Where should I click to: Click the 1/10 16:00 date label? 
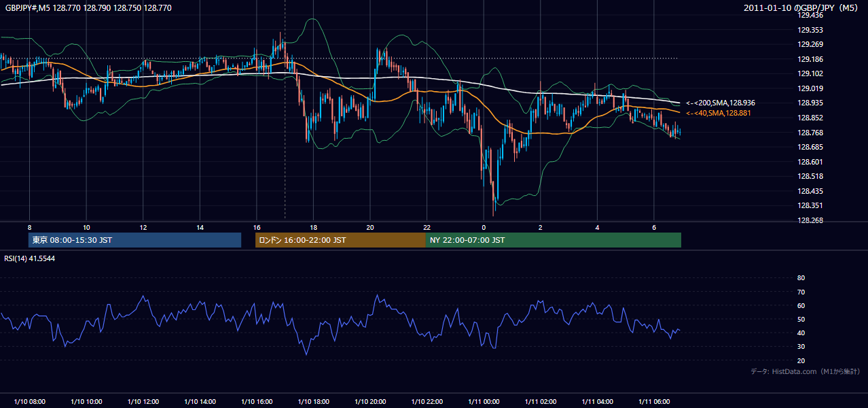[257, 402]
